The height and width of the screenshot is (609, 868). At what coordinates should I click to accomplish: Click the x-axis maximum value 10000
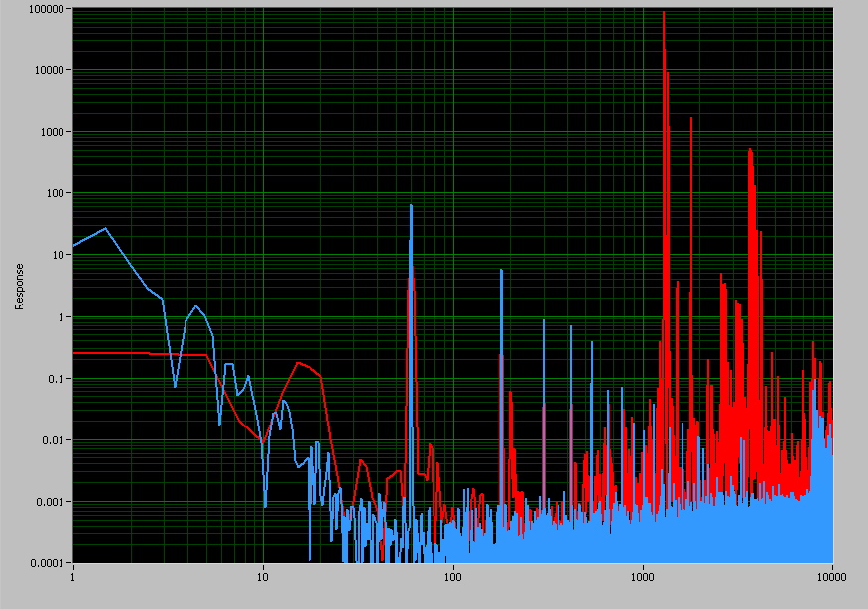[831, 575]
